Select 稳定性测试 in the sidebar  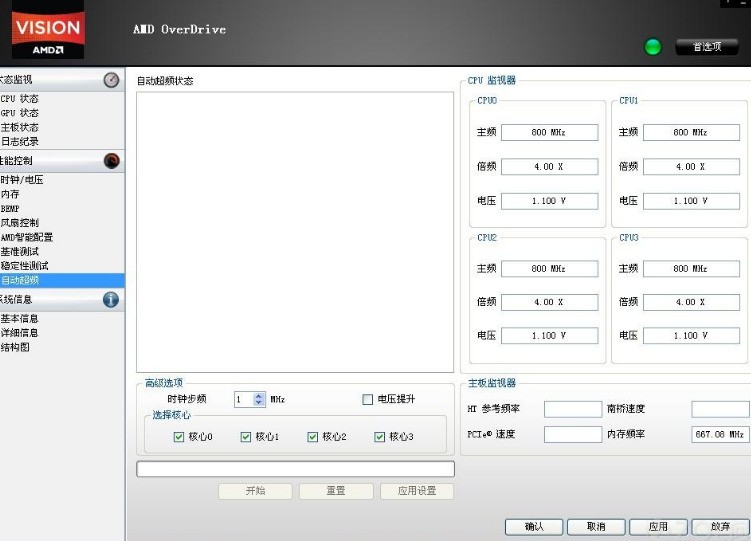pyautogui.click(x=24, y=266)
